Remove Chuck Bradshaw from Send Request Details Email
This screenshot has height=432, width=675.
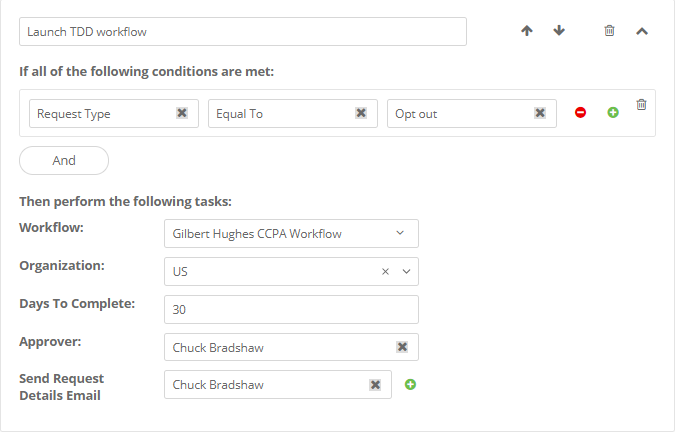point(375,384)
